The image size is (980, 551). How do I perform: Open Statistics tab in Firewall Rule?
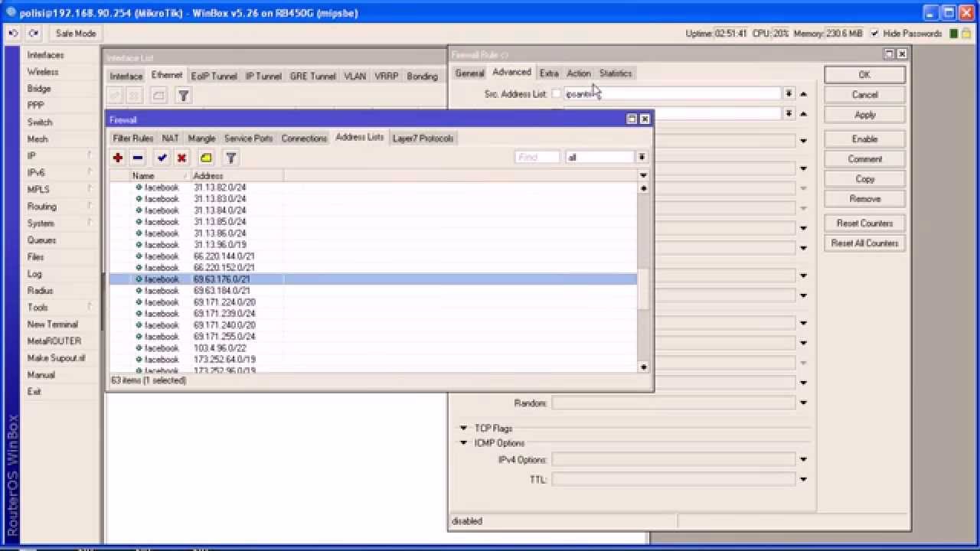[616, 73]
